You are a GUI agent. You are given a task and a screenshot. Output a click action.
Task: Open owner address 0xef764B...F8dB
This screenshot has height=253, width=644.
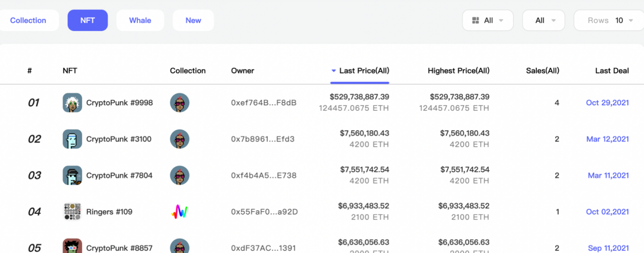pyautogui.click(x=264, y=103)
